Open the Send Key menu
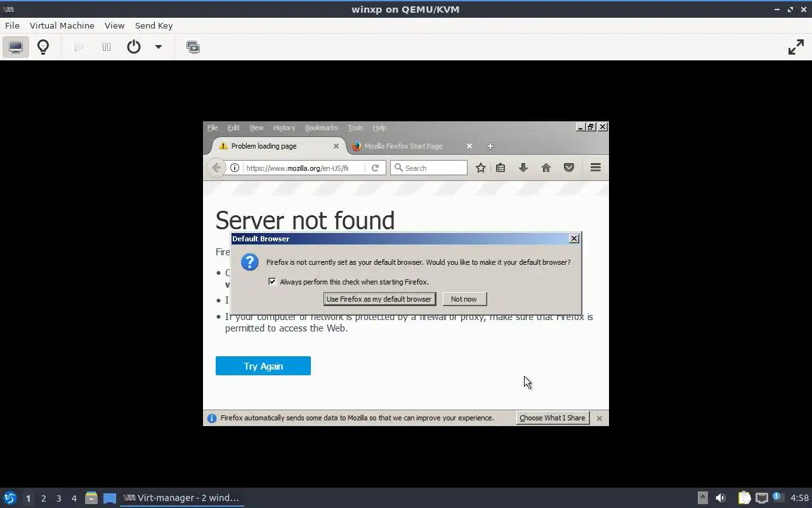Image resolution: width=812 pixels, height=508 pixels. click(x=154, y=25)
